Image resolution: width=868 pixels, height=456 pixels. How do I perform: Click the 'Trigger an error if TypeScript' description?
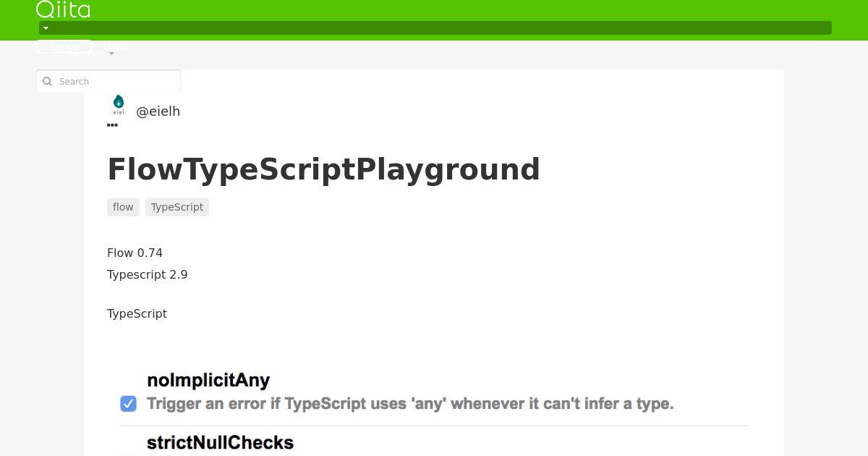[x=410, y=404]
